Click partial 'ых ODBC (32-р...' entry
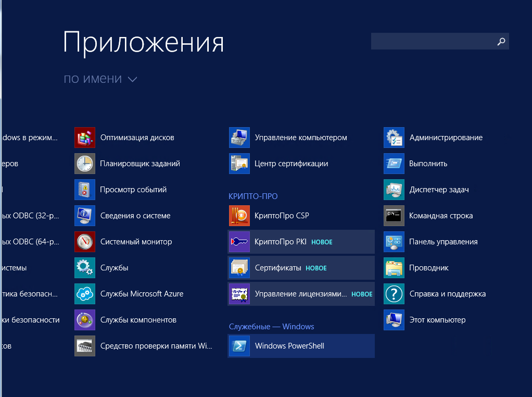 [31, 216]
